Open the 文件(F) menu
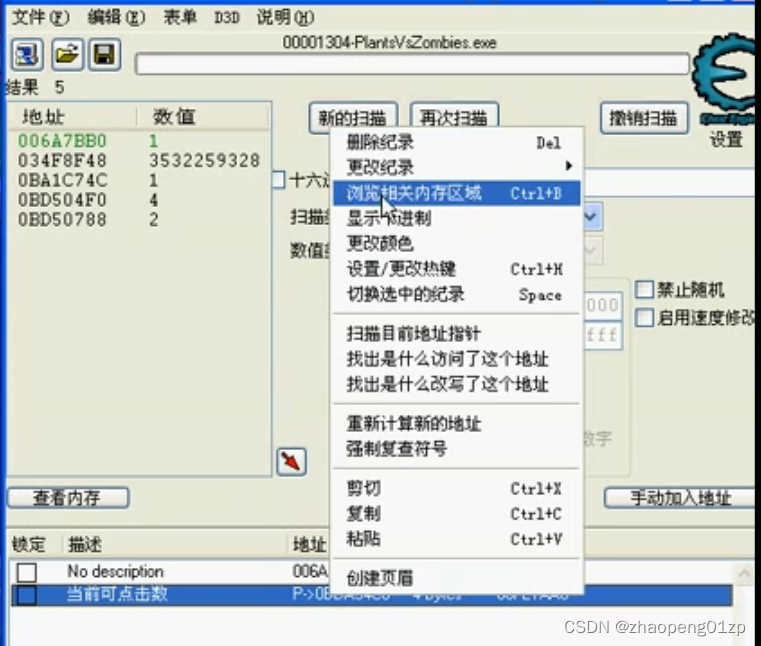This screenshot has width=761, height=646. [41, 17]
